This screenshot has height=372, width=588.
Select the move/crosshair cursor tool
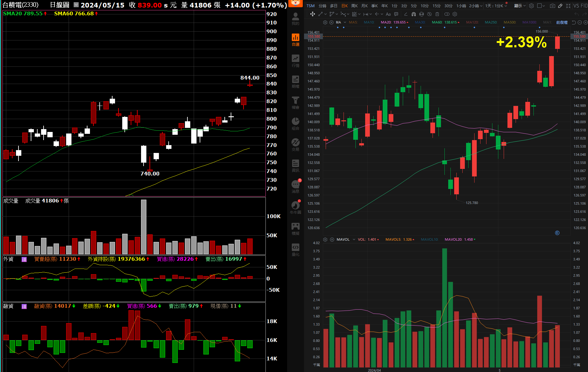312,14
